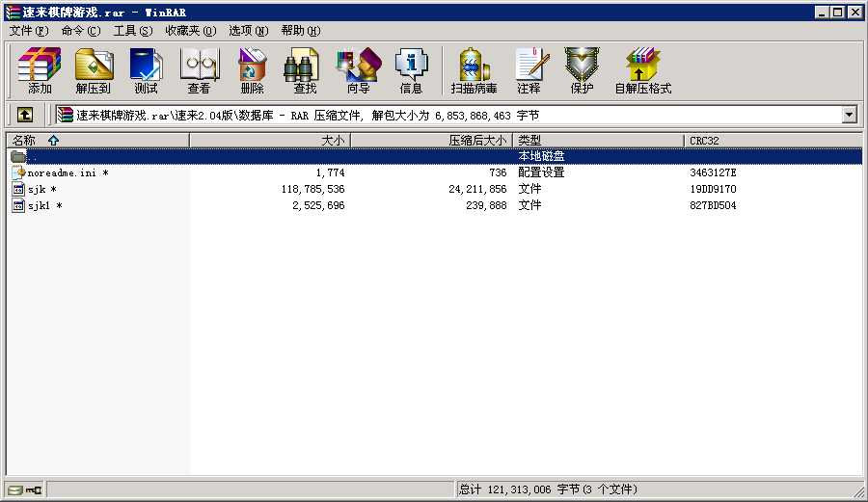Click the key password icon in status bar

pyautogui.click(x=34, y=489)
